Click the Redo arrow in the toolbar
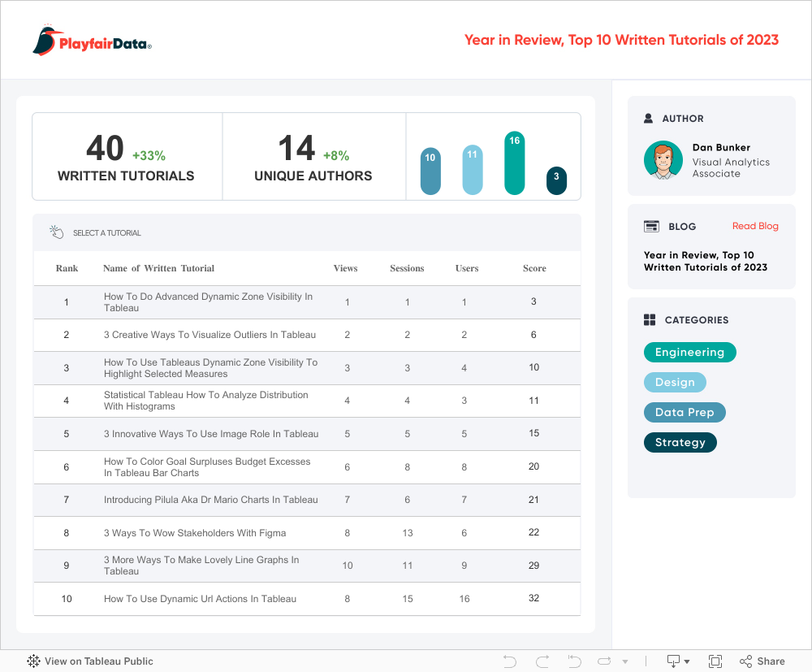The width and height of the screenshot is (812, 672). point(542,661)
